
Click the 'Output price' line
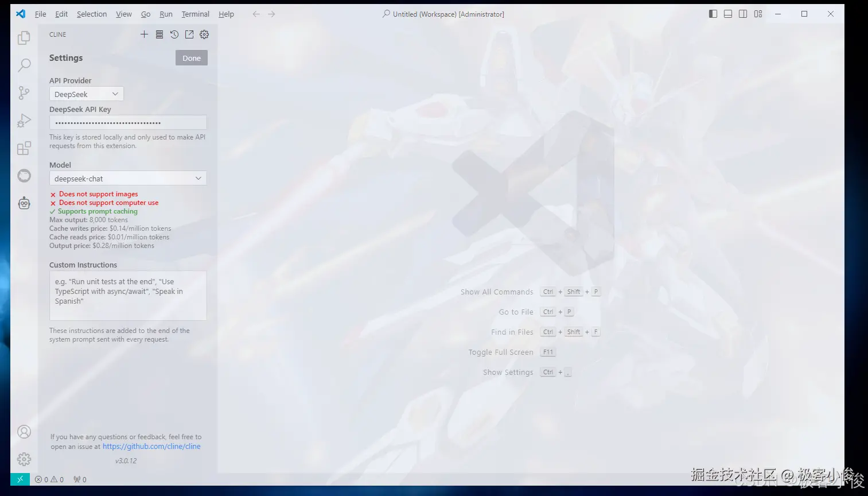(x=102, y=246)
